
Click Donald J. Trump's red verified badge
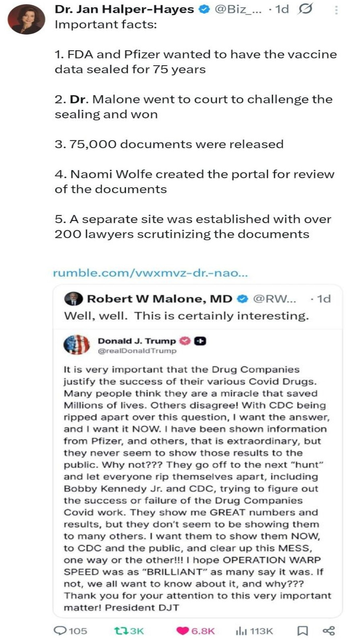[x=185, y=341]
